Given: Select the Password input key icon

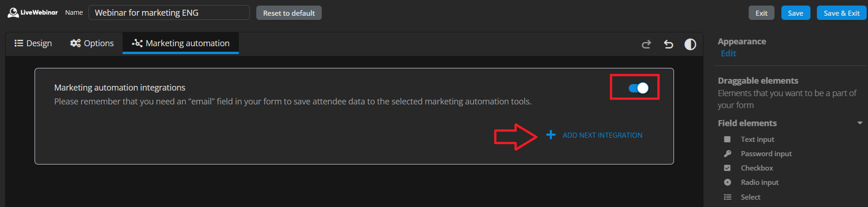Looking at the screenshot, I should (x=727, y=154).
